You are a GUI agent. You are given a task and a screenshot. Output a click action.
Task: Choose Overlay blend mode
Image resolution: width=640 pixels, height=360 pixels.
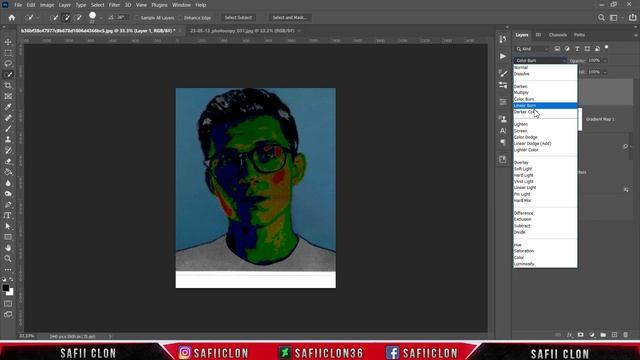(545, 162)
